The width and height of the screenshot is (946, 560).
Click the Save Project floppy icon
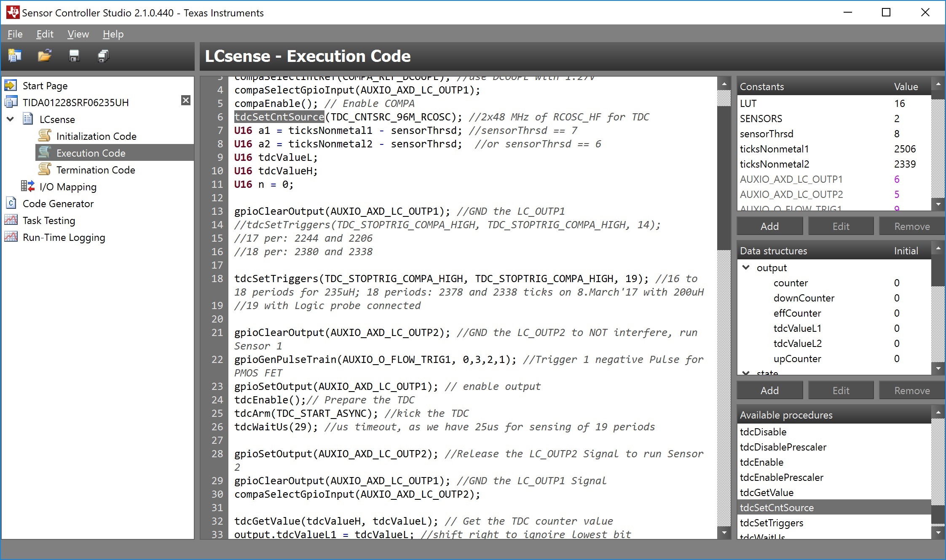[74, 56]
